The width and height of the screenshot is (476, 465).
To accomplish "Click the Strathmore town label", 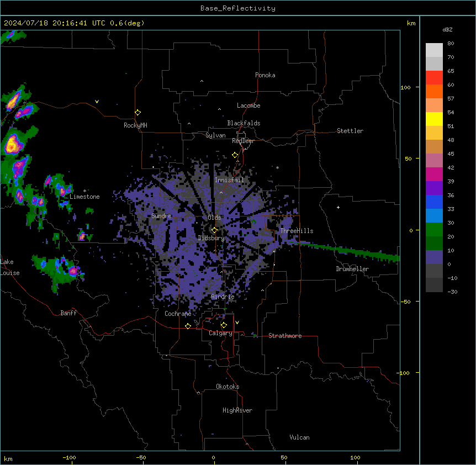I will point(285,336).
